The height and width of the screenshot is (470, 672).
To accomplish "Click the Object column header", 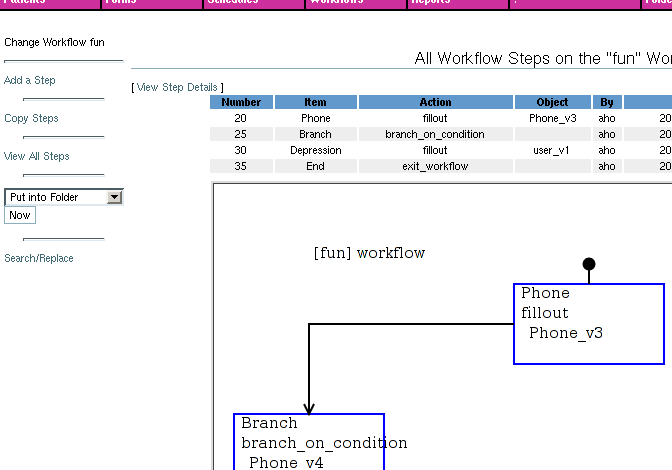I will coord(552,102).
